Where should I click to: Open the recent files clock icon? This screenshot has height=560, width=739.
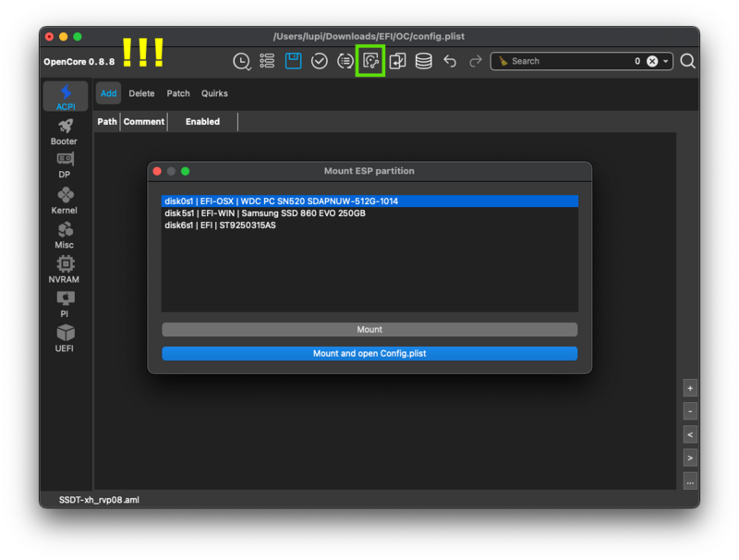click(x=242, y=61)
